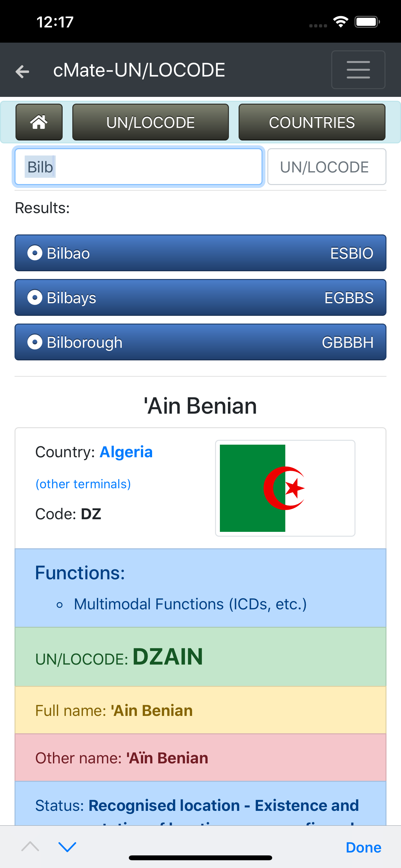Open result with code ESBIO
Image resolution: width=401 pixels, height=868 pixels.
tap(352, 253)
